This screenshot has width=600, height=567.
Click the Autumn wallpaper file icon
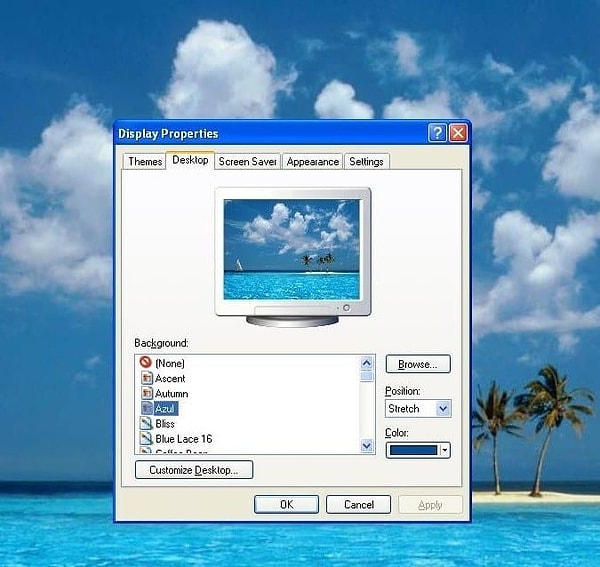click(146, 393)
